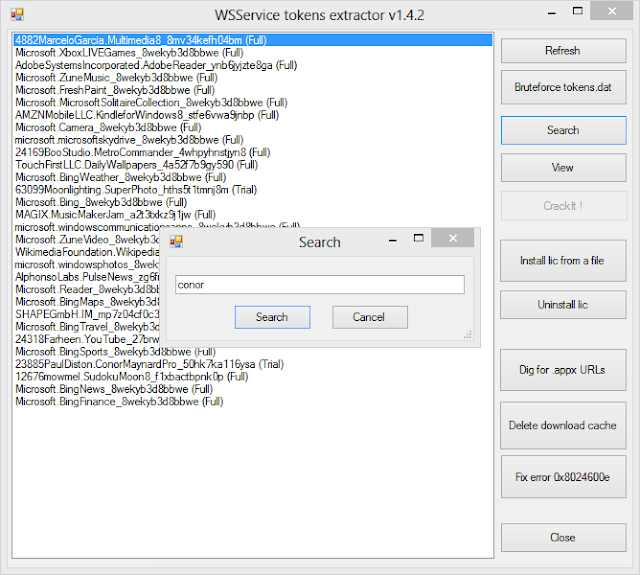
Task: Click Fix error 0x8024600e button
Action: coord(564,477)
